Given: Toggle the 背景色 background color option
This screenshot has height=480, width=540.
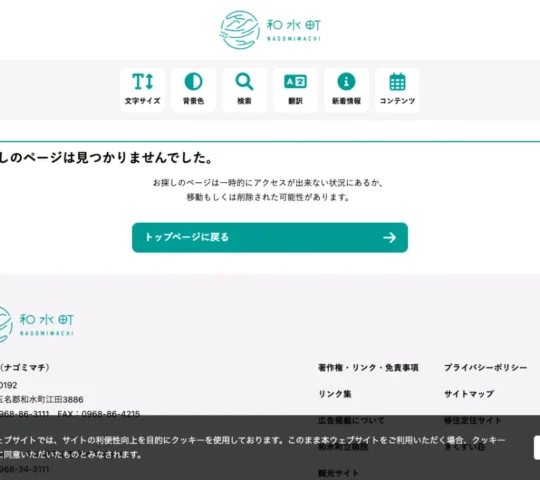Looking at the screenshot, I should pyautogui.click(x=194, y=90).
